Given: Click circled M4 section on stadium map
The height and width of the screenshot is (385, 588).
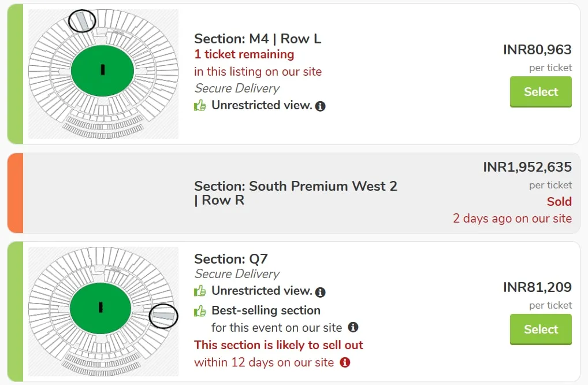Looking at the screenshot, I should tap(82, 21).
